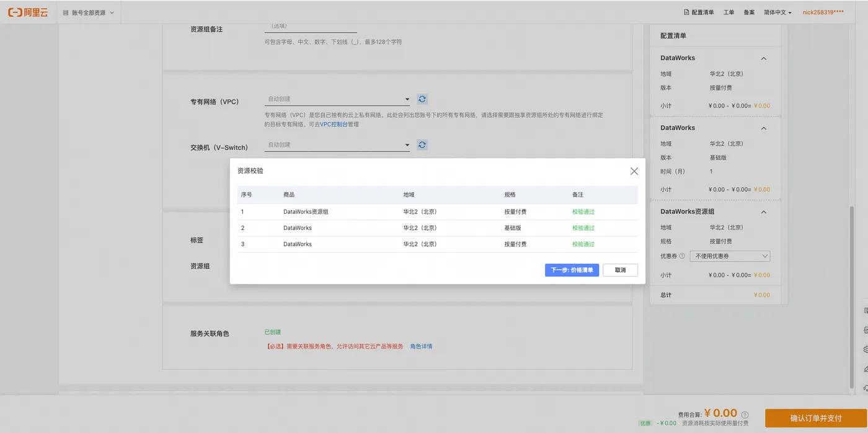The width and height of the screenshot is (868, 433).
Task: Collapse the DataWorks 基础版 section
Action: point(764,128)
